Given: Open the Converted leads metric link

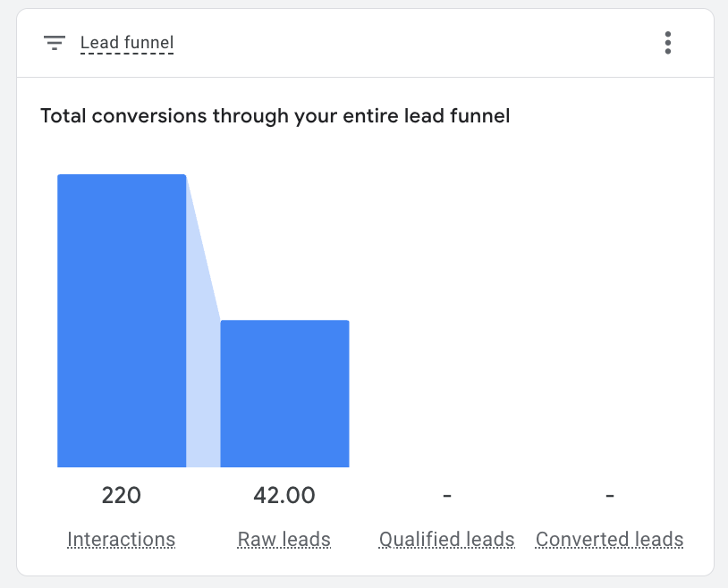Looking at the screenshot, I should [609, 540].
